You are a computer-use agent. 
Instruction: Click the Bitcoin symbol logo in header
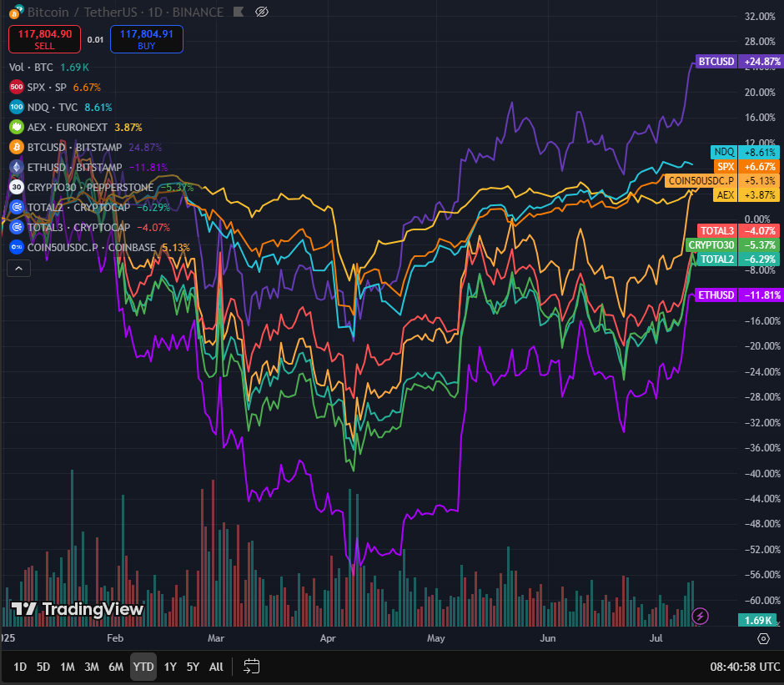tap(16, 12)
